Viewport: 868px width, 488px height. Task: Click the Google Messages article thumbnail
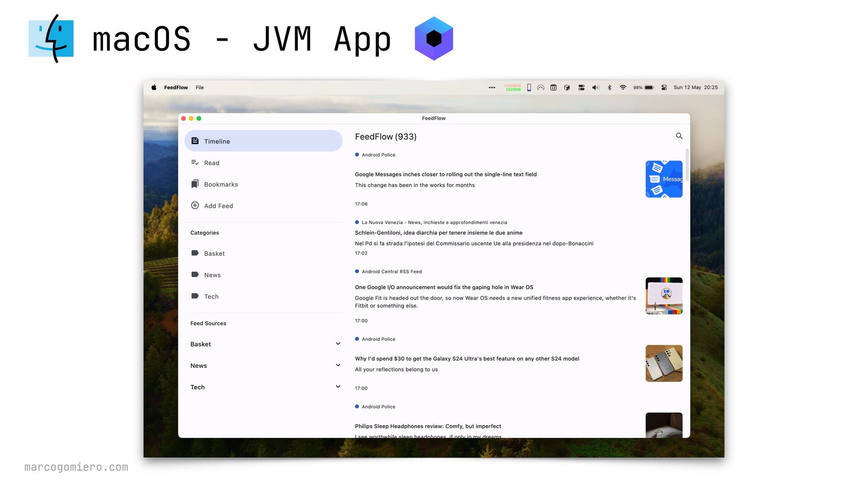point(664,179)
